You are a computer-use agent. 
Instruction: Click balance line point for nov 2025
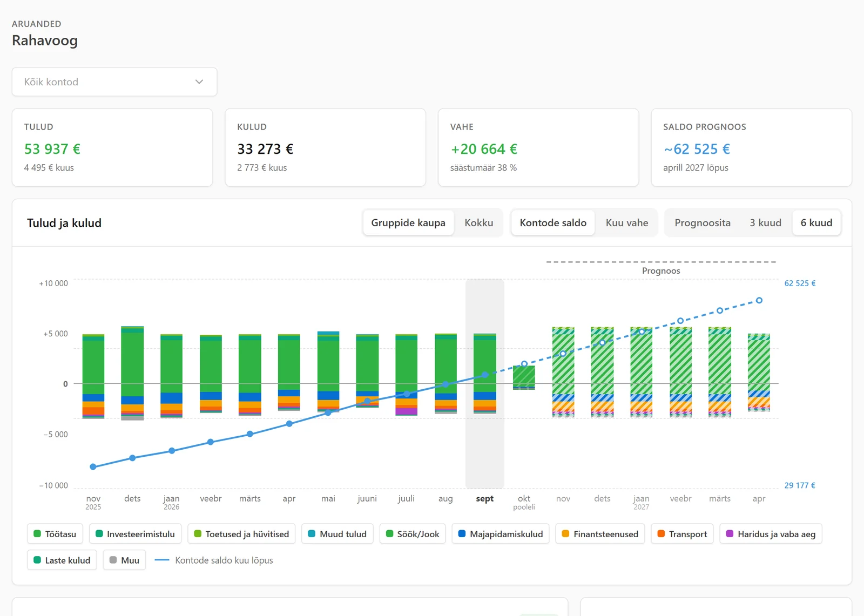tap(93, 466)
